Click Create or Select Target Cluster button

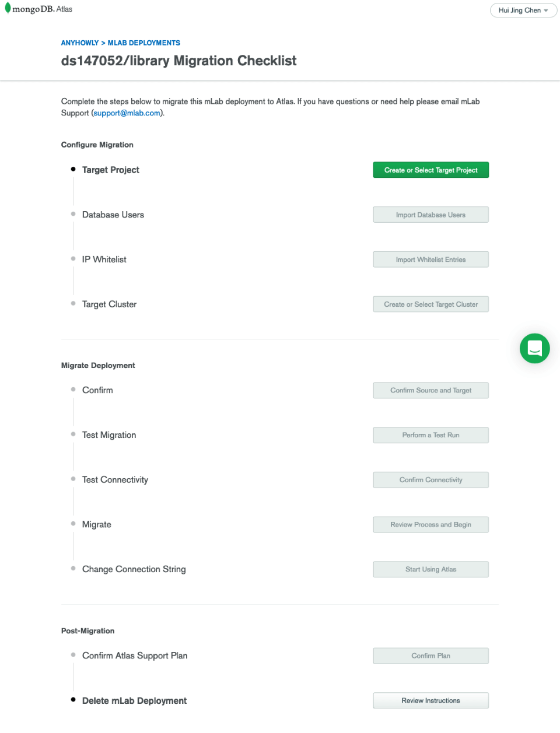click(431, 304)
